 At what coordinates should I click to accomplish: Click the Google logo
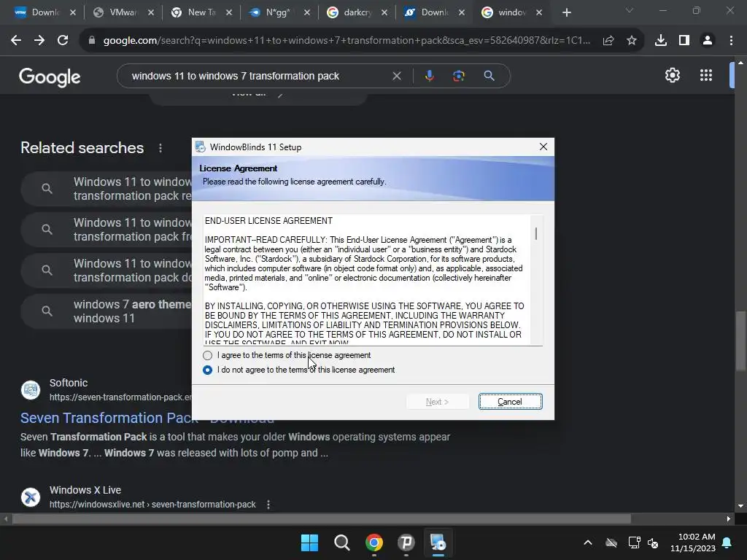[50, 77]
